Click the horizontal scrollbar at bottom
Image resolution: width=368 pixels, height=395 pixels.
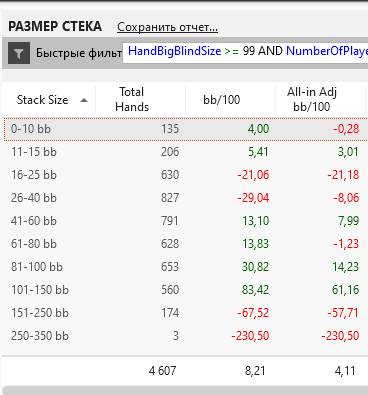click(185, 391)
